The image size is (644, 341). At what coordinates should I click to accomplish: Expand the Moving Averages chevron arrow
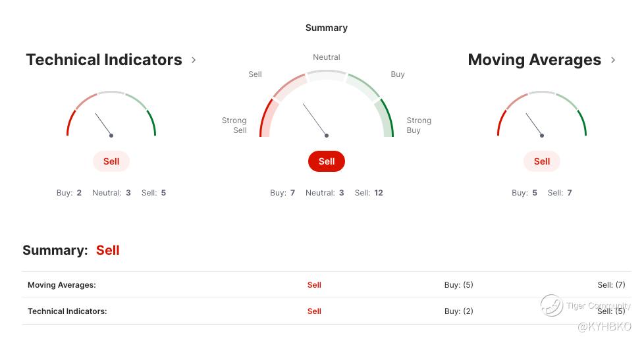pos(613,60)
